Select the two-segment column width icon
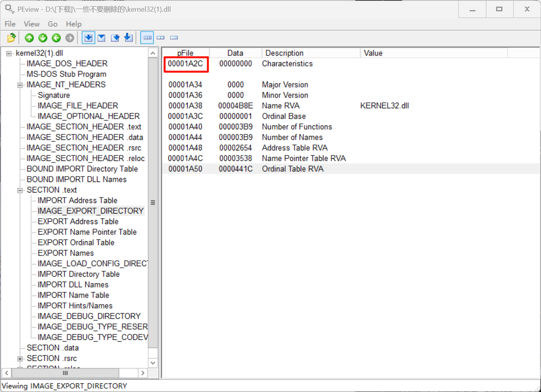Screen dimensions: 541x392 click(x=161, y=38)
